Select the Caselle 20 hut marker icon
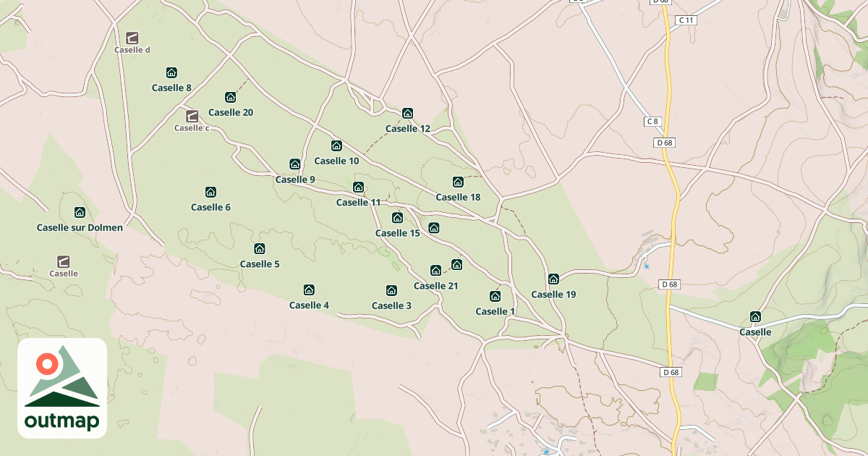Image resolution: width=868 pixels, height=456 pixels. (x=231, y=97)
